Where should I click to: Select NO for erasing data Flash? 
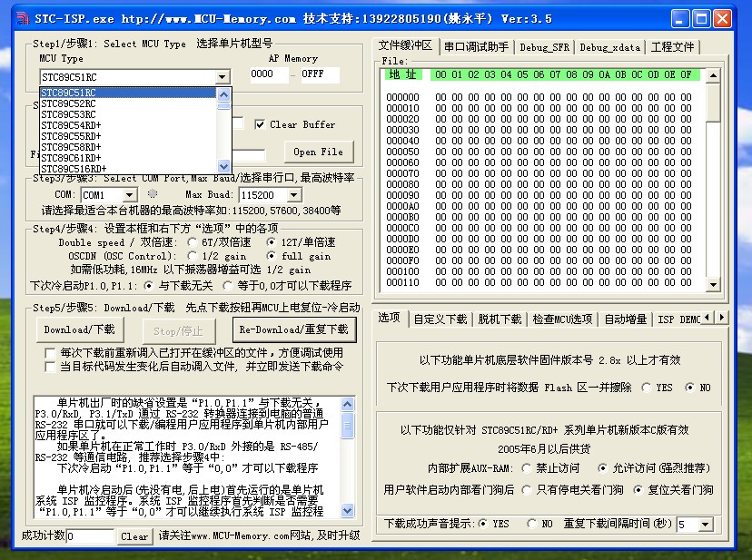690,388
